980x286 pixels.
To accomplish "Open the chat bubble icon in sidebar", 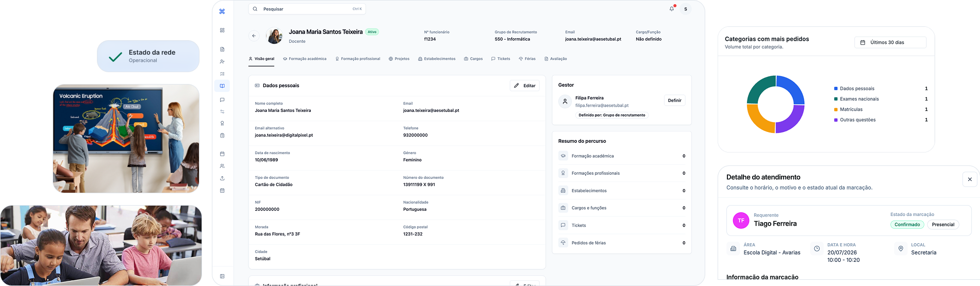I will tap(222, 100).
